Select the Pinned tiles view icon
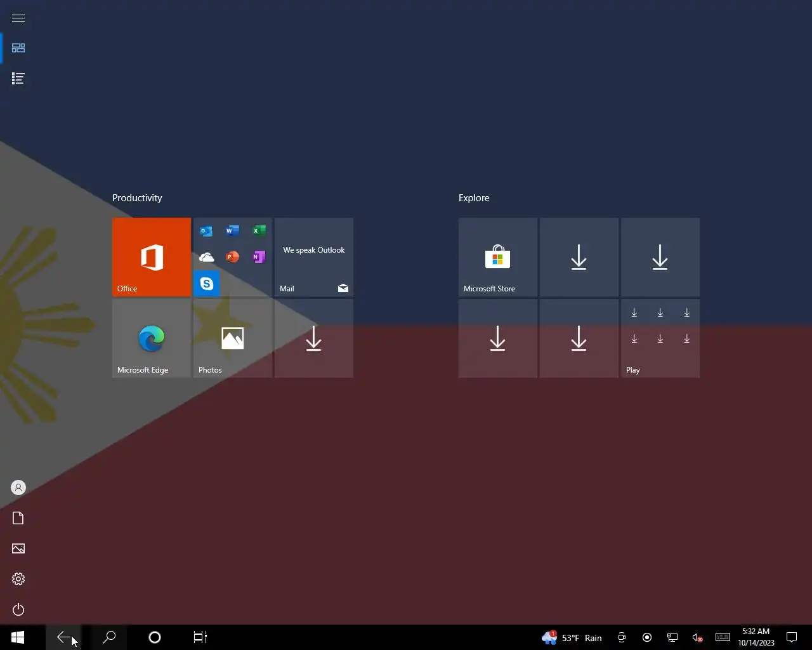Image resolution: width=812 pixels, height=650 pixels. 18,48
